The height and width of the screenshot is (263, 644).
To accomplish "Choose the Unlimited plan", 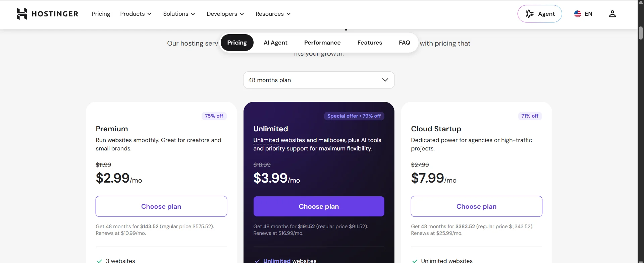I will tap(319, 206).
